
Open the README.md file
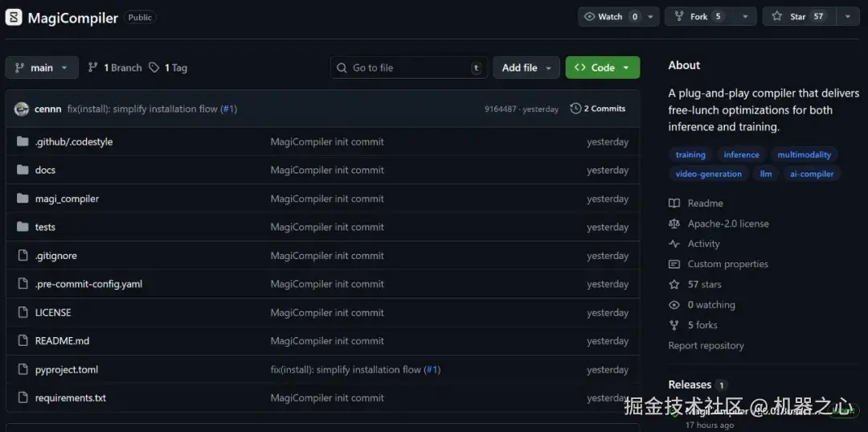click(x=62, y=340)
